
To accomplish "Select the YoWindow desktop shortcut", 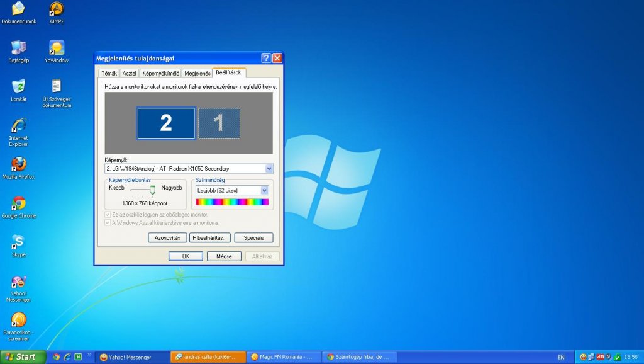I will (x=57, y=52).
